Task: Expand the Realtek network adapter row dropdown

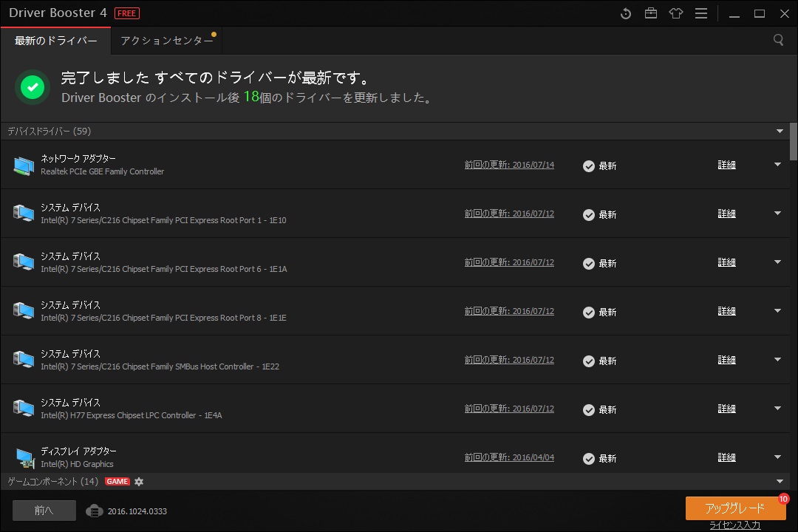Action: (x=777, y=166)
